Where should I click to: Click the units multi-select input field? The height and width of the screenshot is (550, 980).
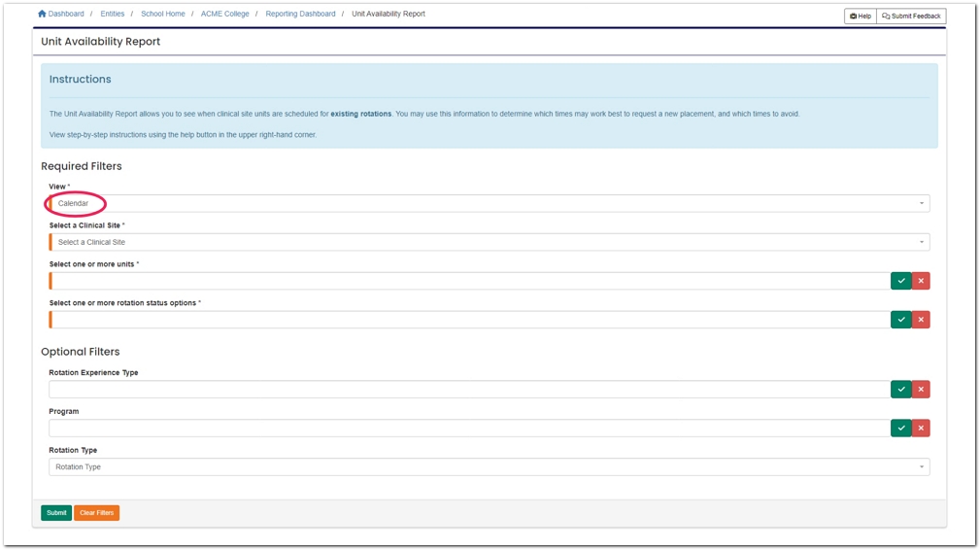[469, 281]
